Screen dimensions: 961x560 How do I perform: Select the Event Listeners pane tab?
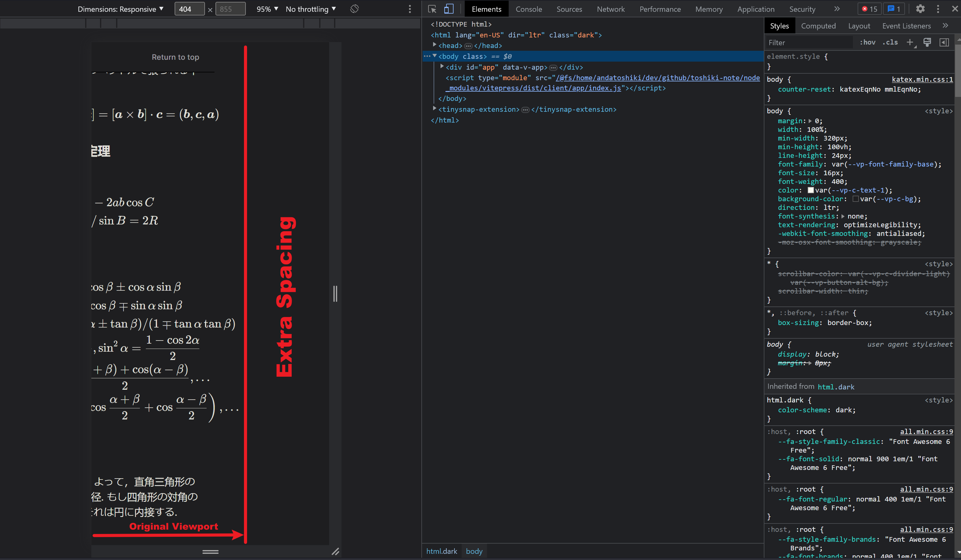tap(906, 26)
